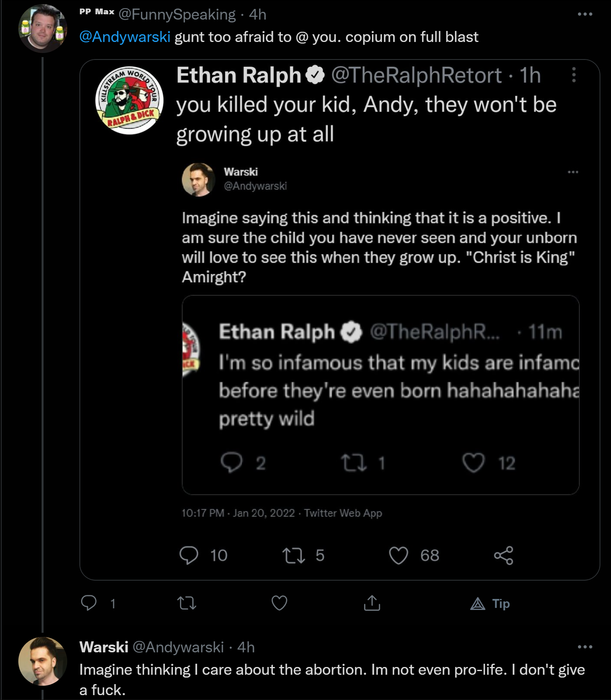Click the share icon in the quoted screenshot
The image size is (611, 700).
click(503, 555)
